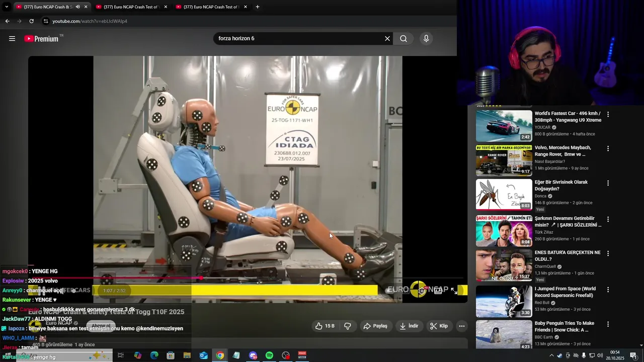The image size is (644, 362).
Task: Open Baby Penguin Tries To Make Friends video
Action: pos(564,326)
